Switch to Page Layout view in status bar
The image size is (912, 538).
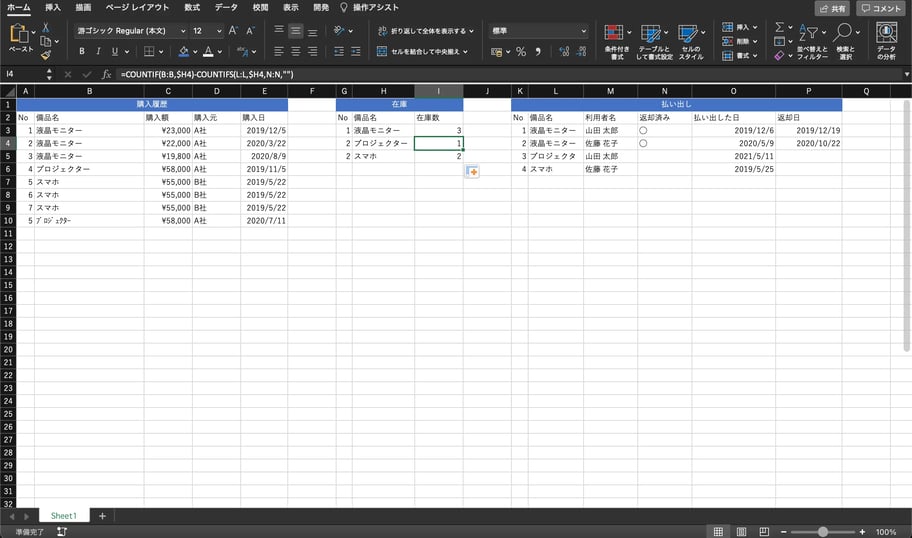(742, 532)
